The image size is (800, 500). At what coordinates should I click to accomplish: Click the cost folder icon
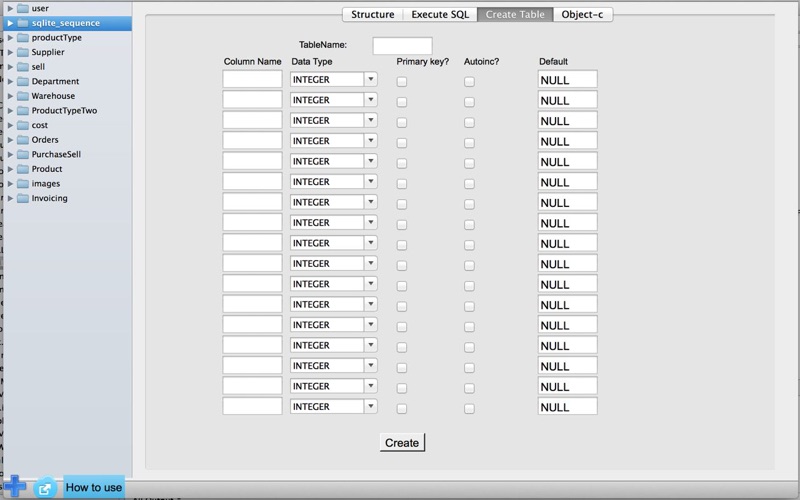tap(22, 125)
